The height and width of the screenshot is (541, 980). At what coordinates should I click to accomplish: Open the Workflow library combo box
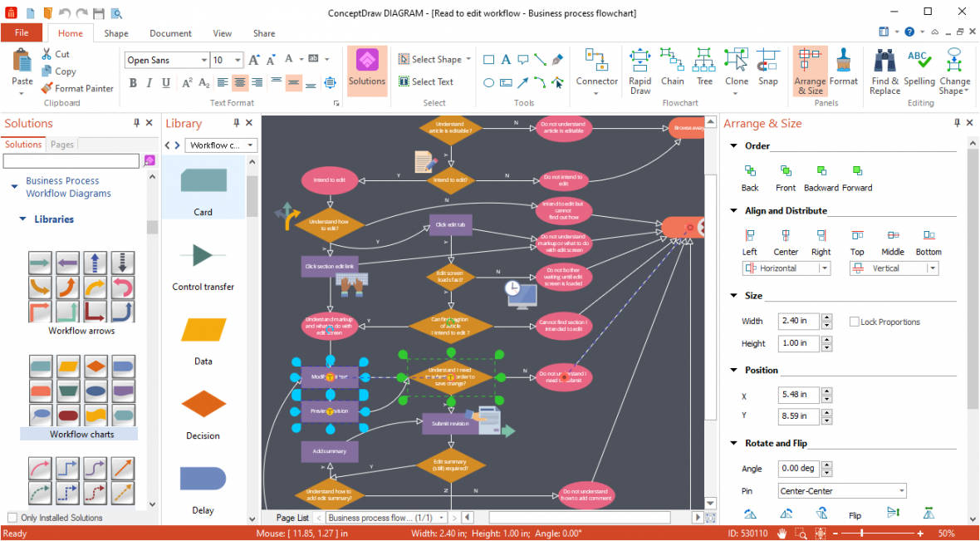click(220, 145)
